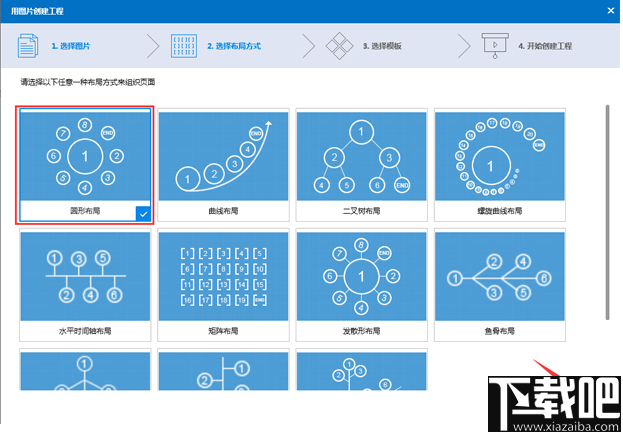Click the 水平时间轴布局 label text
Viewport: 623px width, 432px height.
tap(85, 331)
